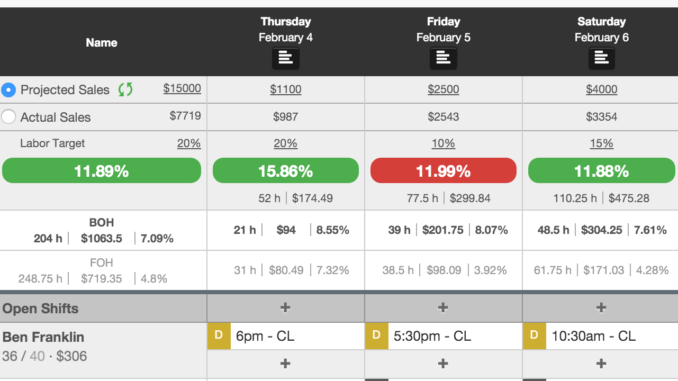Open Saturday February 6 day view icon
The image size is (678, 381).
601,58
